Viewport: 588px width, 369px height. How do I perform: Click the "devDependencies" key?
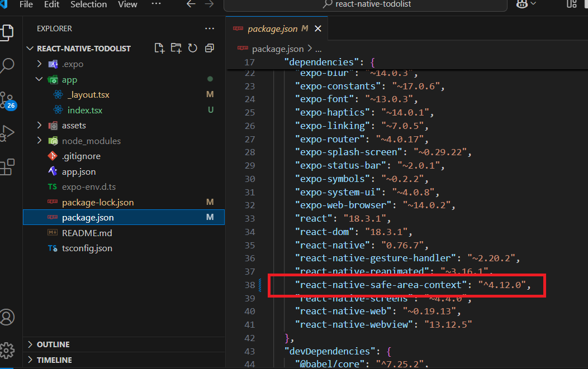pyautogui.click(x=330, y=351)
